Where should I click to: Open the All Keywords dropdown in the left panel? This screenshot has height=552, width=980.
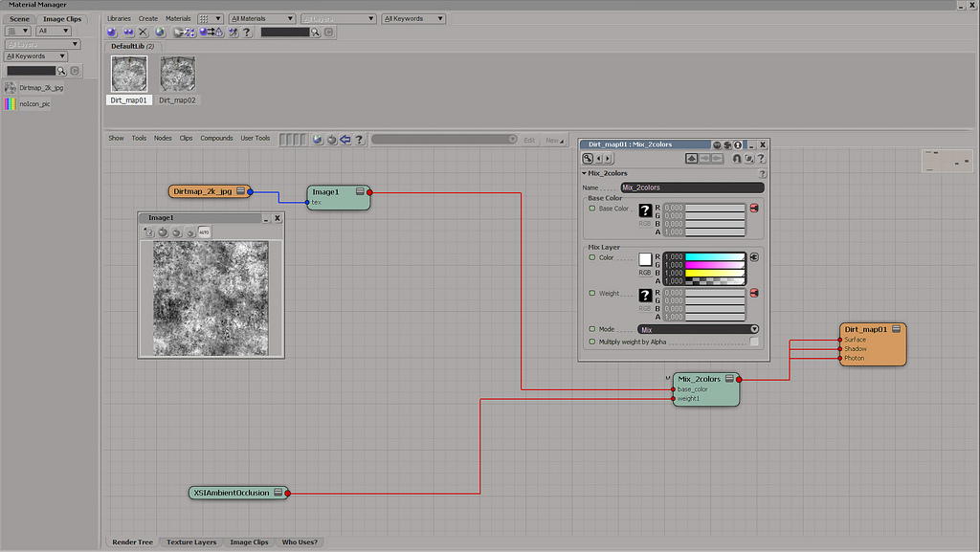[x=35, y=56]
